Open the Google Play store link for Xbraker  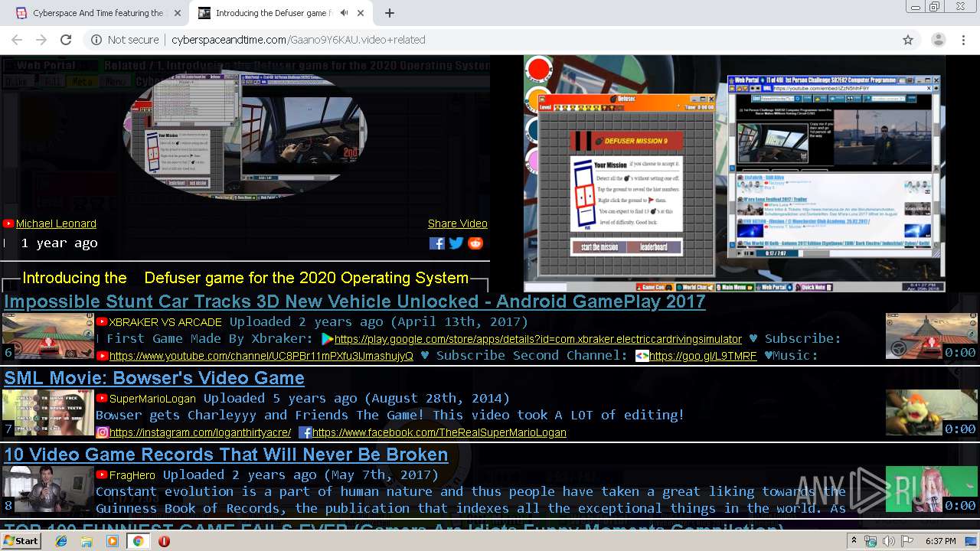[x=538, y=339]
